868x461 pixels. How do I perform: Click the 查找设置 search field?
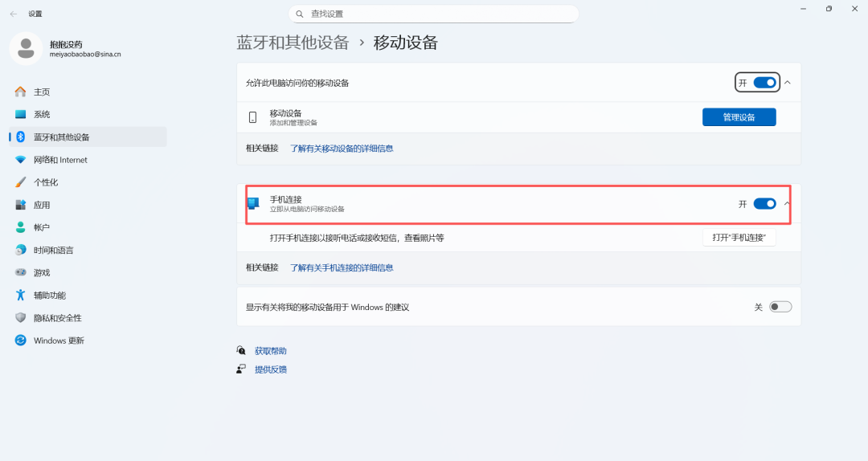[x=433, y=14]
